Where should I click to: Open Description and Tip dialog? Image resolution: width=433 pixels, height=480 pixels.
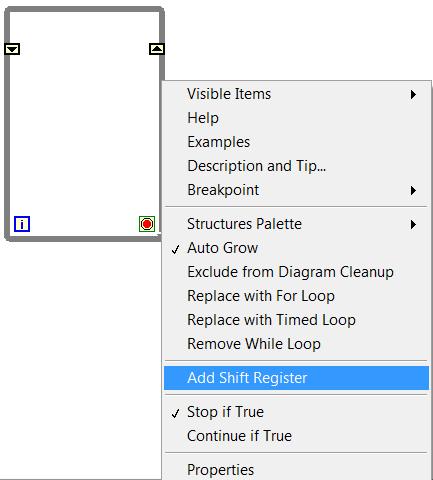coord(296,166)
